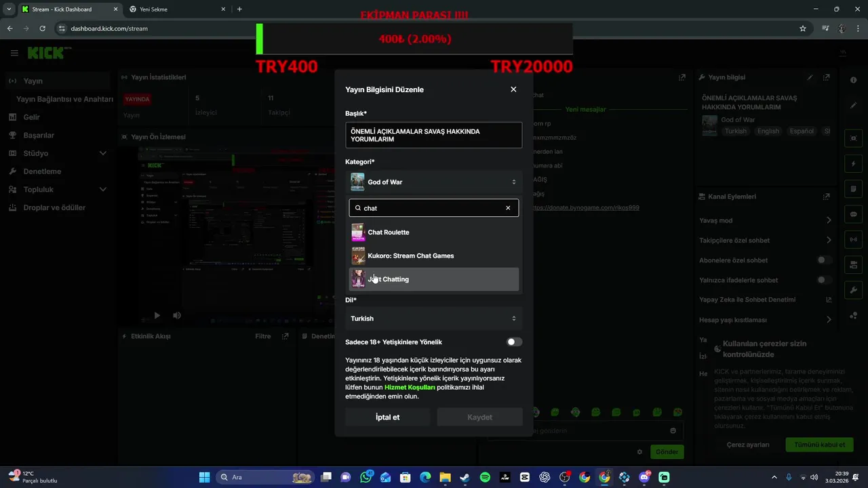
Task: Expand Yavaş mod options
Action: pyautogui.click(x=766, y=220)
